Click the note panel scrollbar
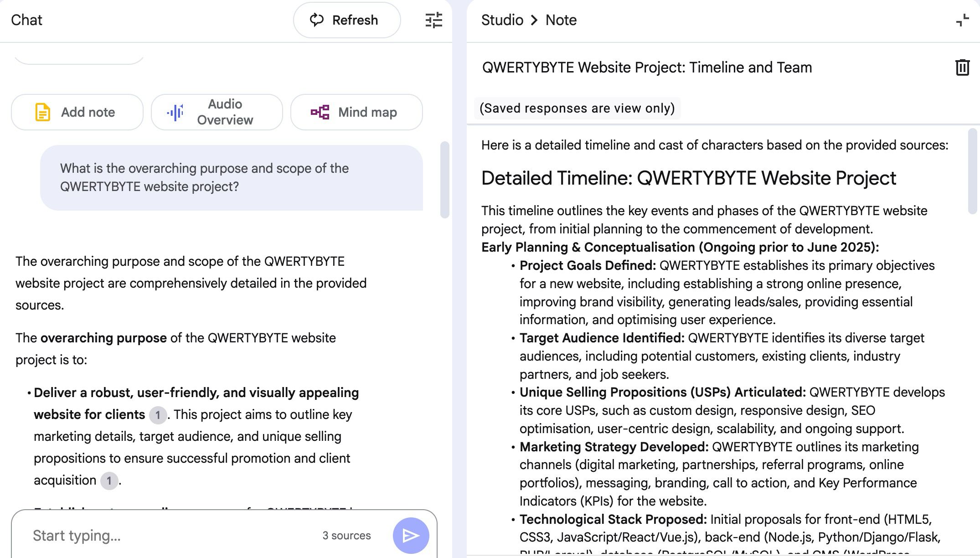This screenshot has width=980, height=558. [972, 170]
